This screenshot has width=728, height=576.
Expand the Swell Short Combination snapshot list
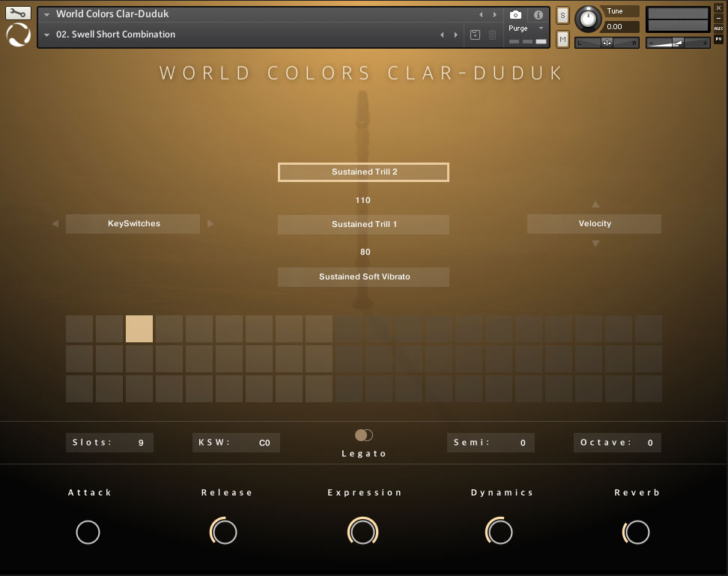tap(47, 34)
